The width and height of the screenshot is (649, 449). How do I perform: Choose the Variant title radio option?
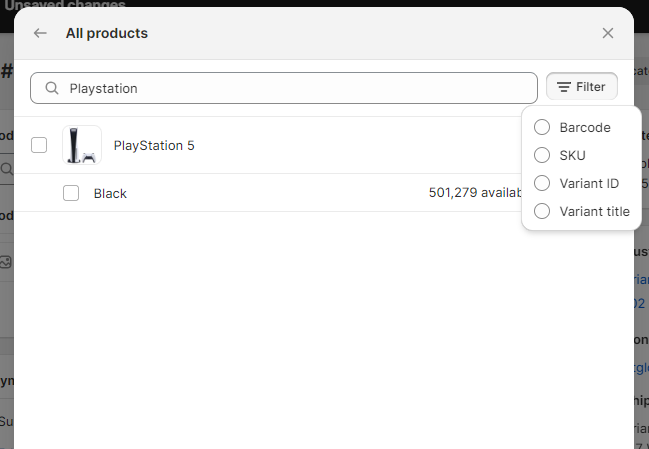(542, 211)
